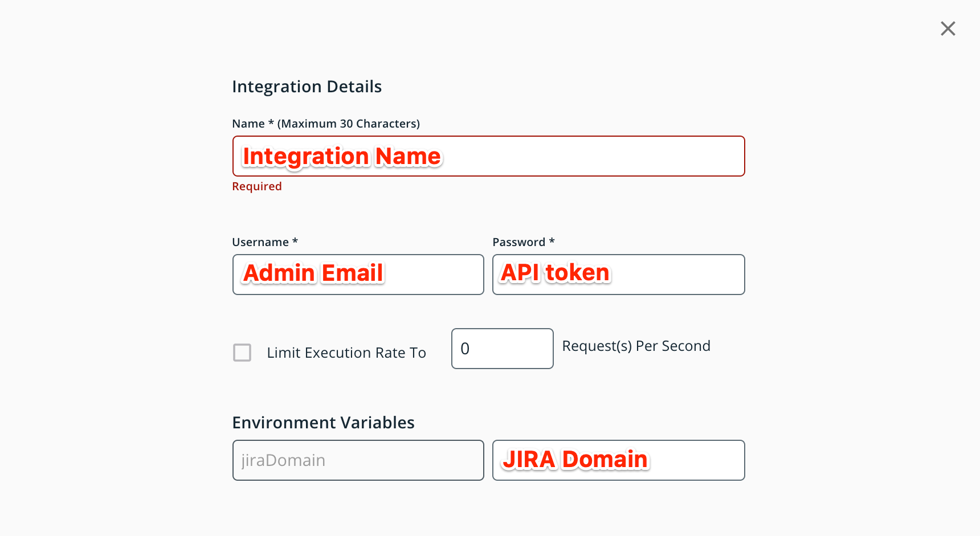Enable the Limit Execution Rate checkbox
The image size is (980, 536).
tap(242, 353)
